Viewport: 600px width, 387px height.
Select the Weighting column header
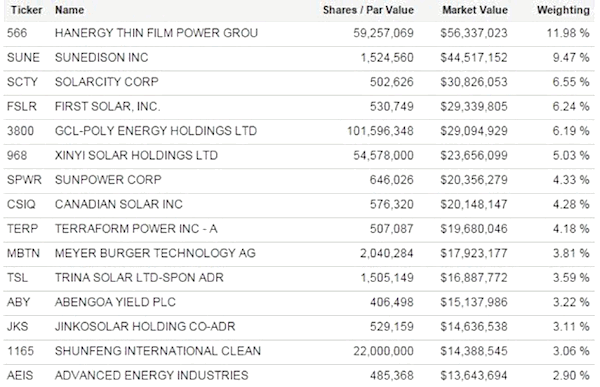563,10
